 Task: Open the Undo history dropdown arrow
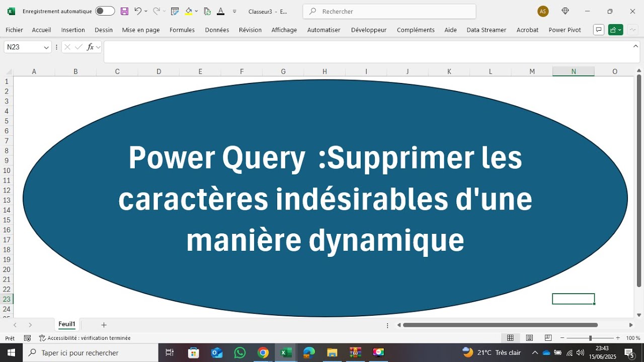tap(146, 11)
